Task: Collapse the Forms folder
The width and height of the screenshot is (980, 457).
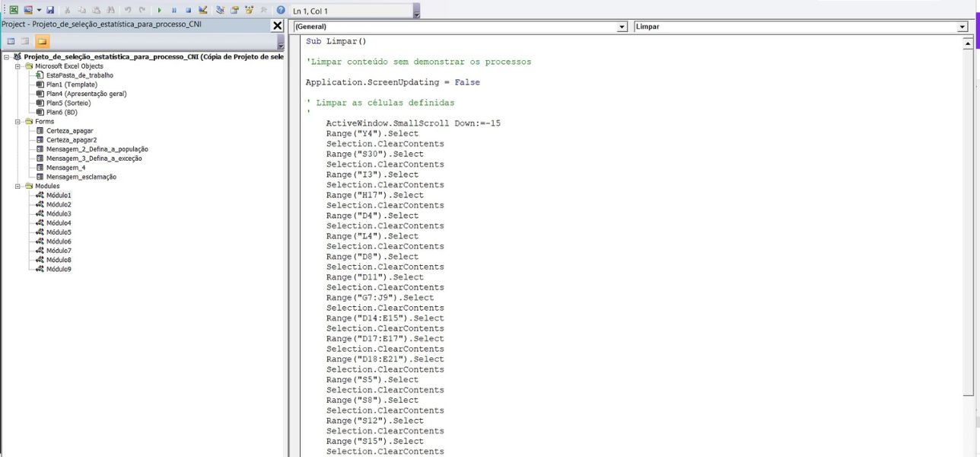Action: click(17, 121)
